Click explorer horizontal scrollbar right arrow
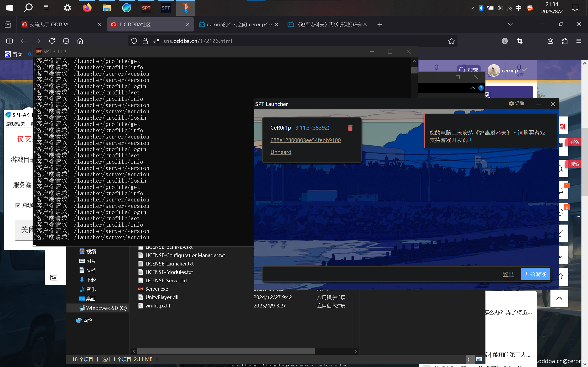 [x=356, y=351]
